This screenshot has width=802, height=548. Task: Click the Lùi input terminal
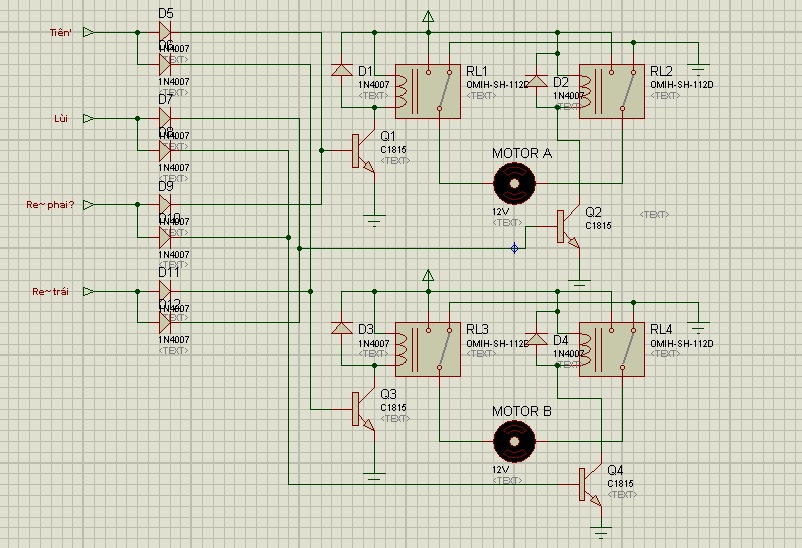click(x=88, y=118)
